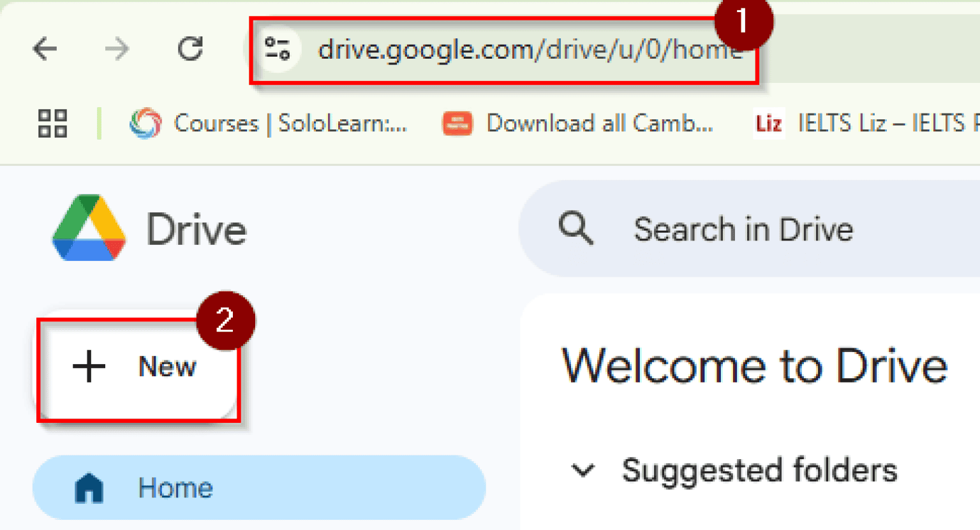Open the IELTS Liz bookmark

tap(866, 123)
